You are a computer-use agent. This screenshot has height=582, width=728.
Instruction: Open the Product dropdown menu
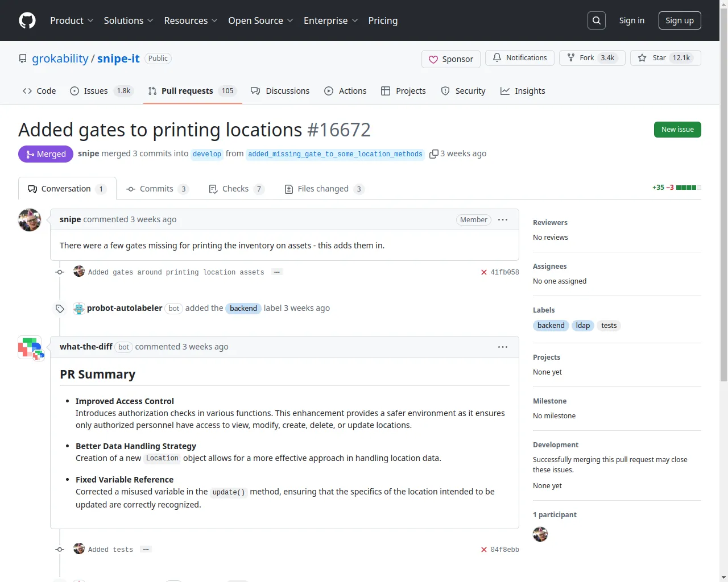[72, 20]
